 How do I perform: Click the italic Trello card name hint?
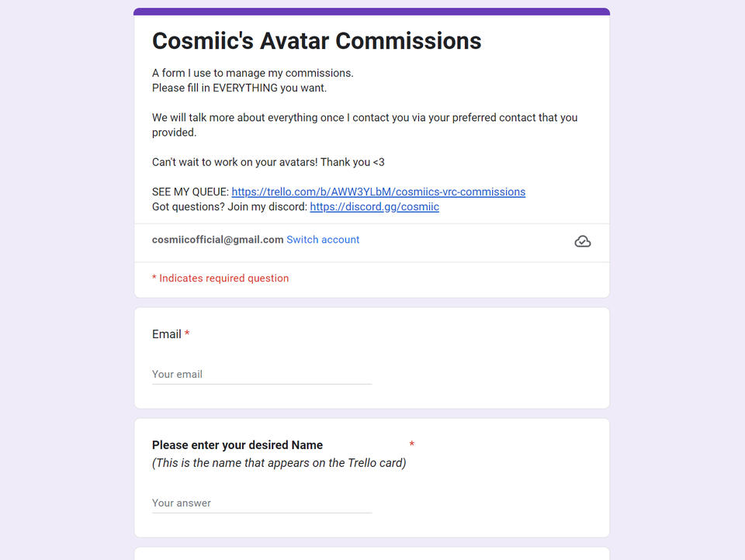pyautogui.click(x=279, y=463)
